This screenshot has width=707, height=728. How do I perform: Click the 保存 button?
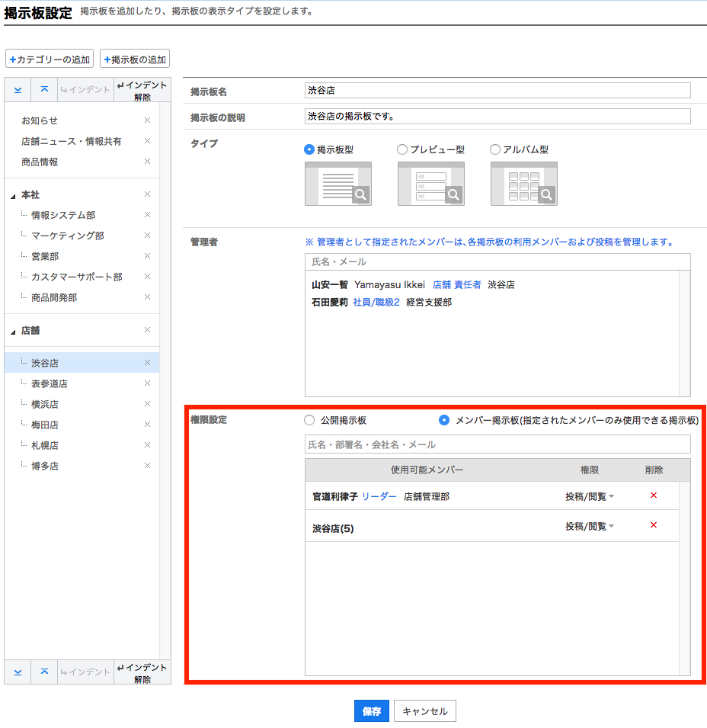coord(371,711)
